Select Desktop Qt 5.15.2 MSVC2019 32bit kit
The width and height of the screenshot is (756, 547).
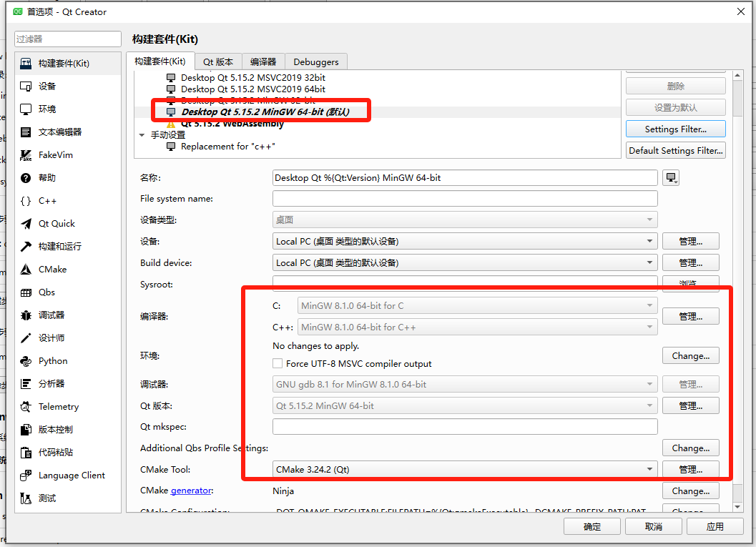tap(252, 78)
